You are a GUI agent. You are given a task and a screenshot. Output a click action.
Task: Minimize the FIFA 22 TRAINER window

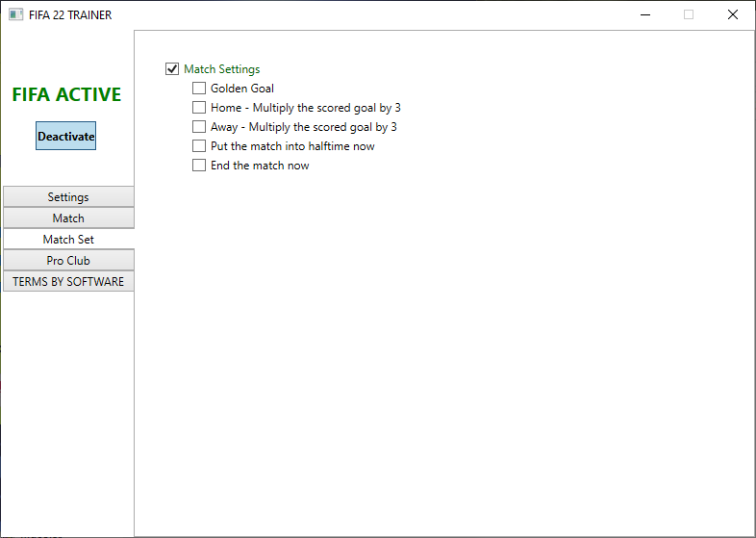tap(645, 14)
